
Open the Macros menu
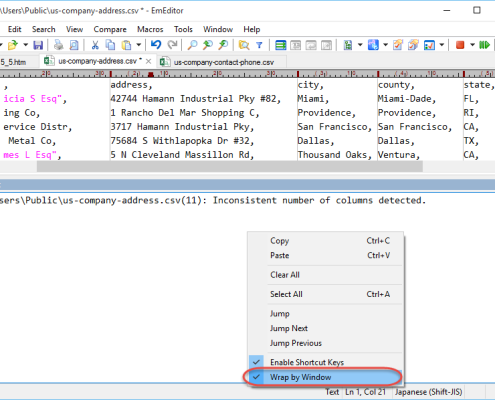pos(150,29)
